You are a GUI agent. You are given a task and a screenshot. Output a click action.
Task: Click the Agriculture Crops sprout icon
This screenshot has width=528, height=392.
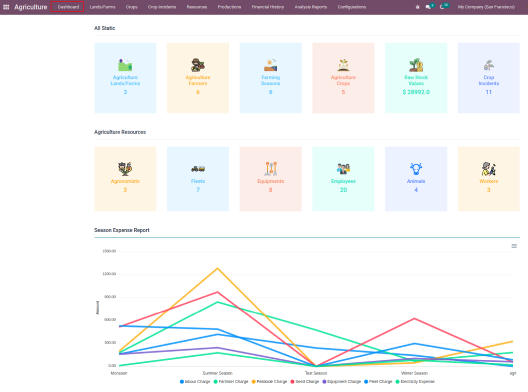coord(343,65)
